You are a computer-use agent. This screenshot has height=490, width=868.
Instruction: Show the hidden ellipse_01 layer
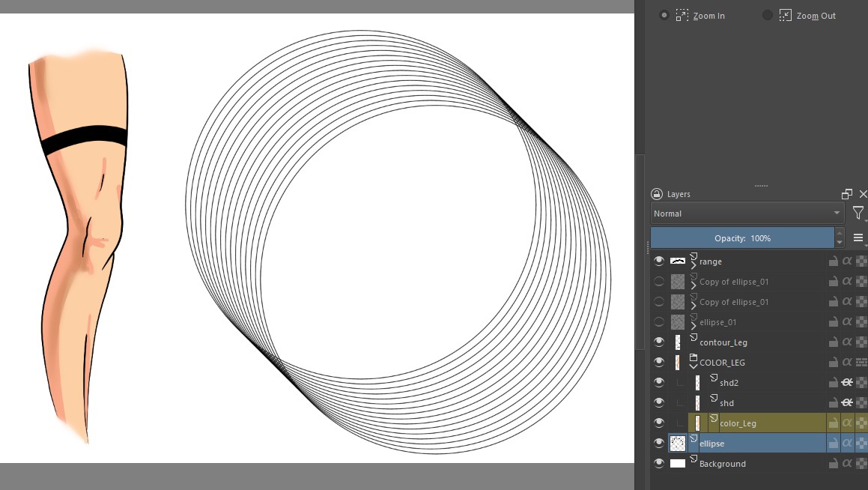pyautogui.click(x=659, y=322)
